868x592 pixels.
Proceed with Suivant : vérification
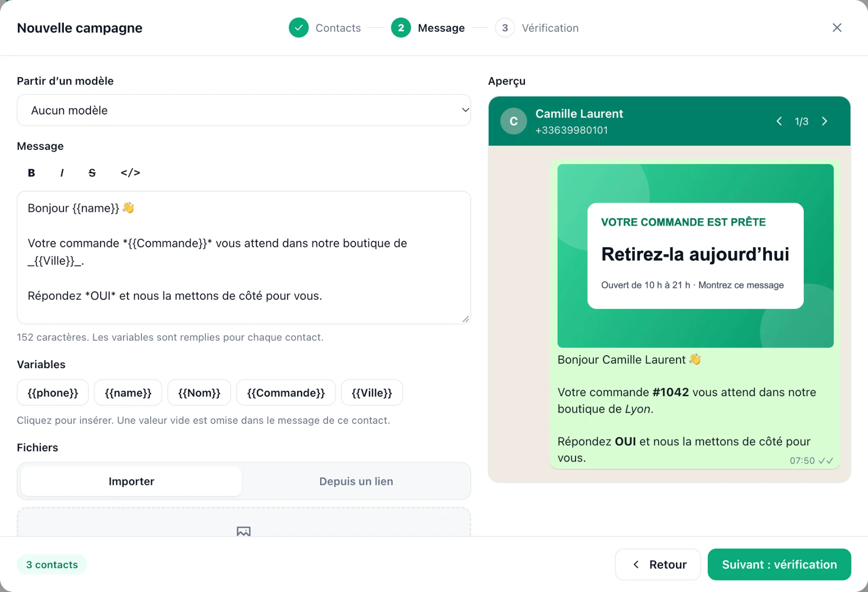779,564
